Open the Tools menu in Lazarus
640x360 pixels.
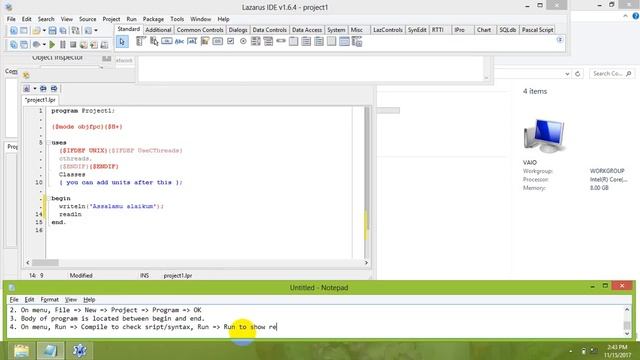177,19
